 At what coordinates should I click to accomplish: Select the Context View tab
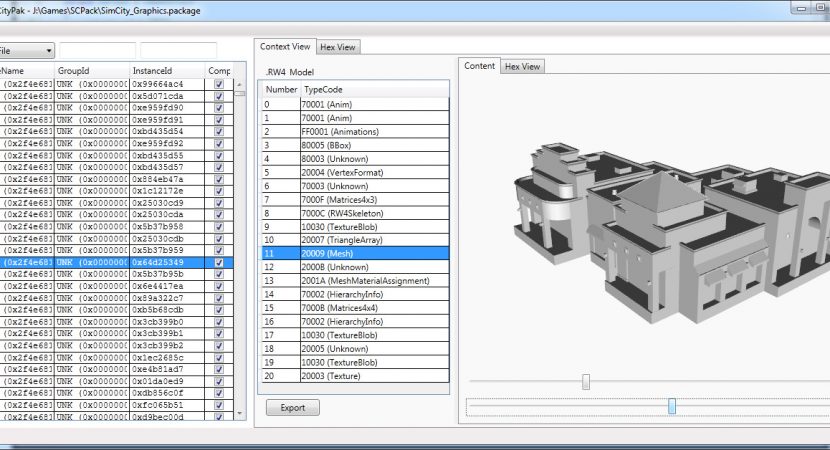click(285, 46)
